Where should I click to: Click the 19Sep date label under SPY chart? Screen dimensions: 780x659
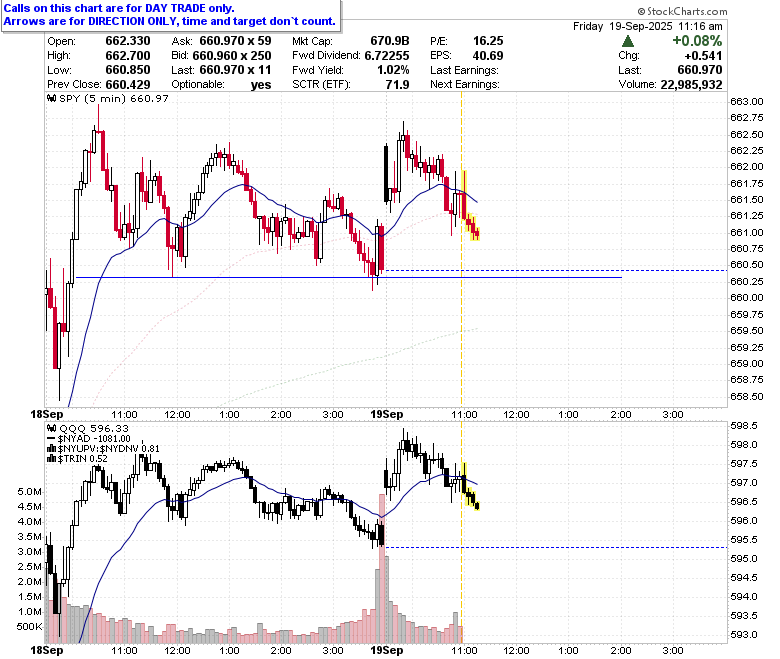pos(387,414)
